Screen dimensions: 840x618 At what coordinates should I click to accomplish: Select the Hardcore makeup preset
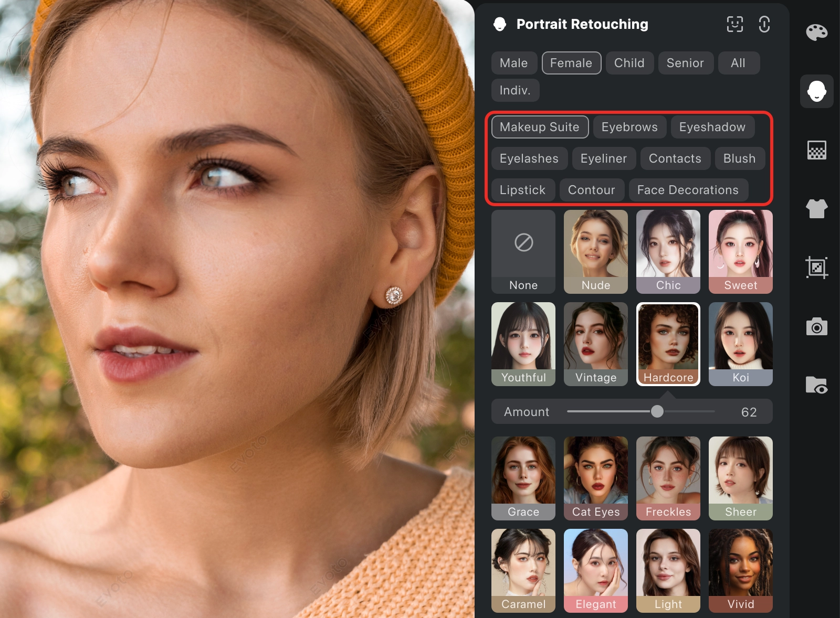point(668,344)
